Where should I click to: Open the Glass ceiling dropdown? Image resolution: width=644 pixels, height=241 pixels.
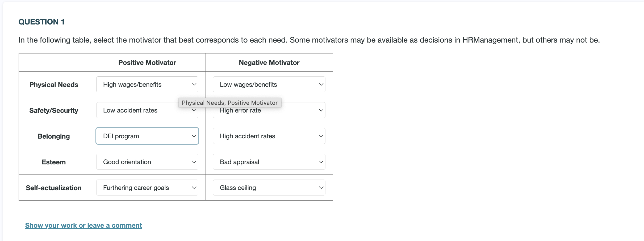click(x=269, y=187)
